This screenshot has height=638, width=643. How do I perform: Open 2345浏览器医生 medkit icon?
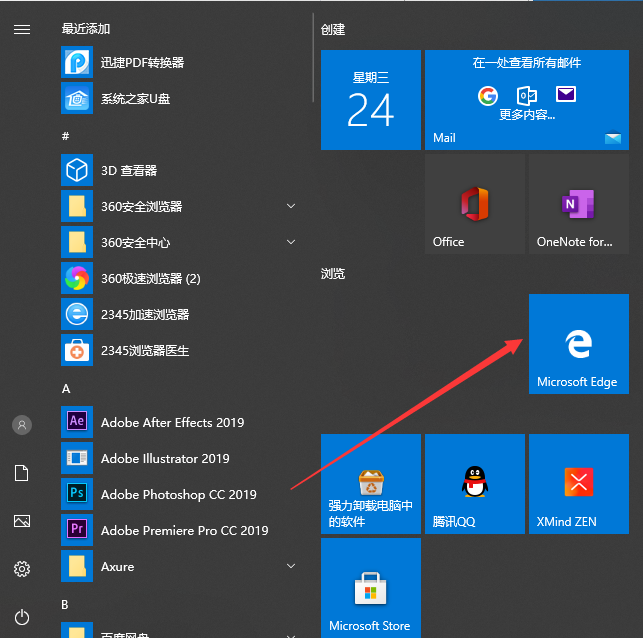pos(77,350)
